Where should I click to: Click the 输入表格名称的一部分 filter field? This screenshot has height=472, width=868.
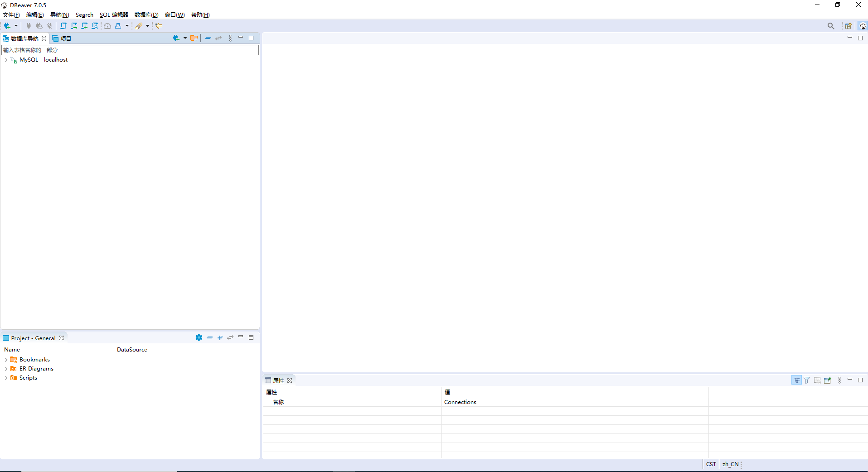(x=130, y=50)
